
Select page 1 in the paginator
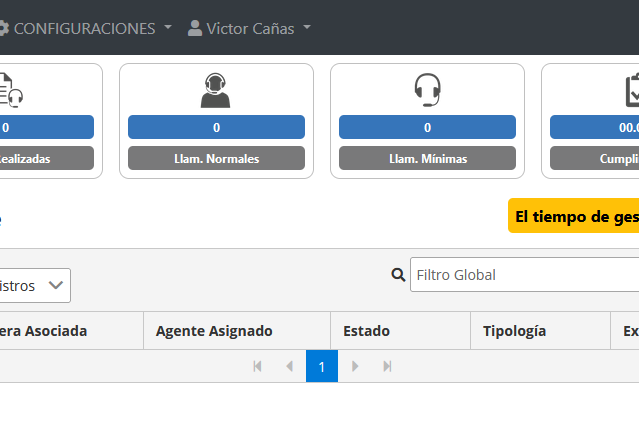tap(322, 367)
